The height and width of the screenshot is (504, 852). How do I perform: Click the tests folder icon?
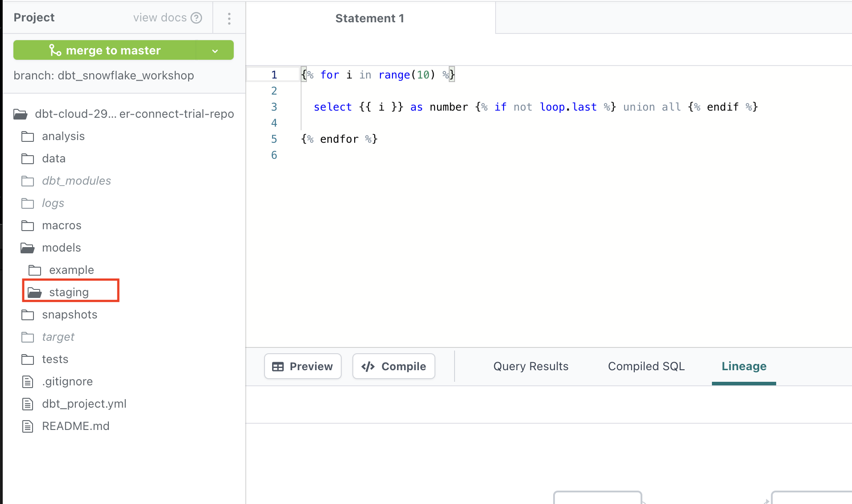28,359
